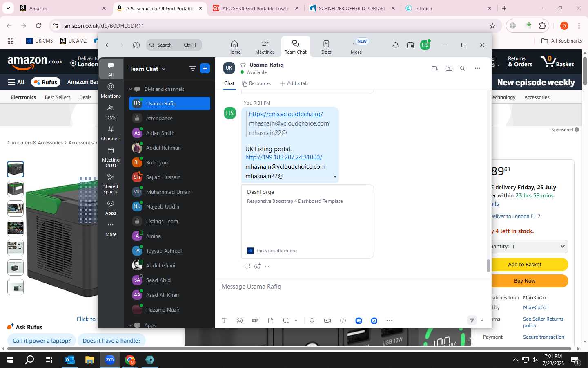The image size is (588, 368).
Task: Open the Attendance channel
Action: (x=169, y=118)
